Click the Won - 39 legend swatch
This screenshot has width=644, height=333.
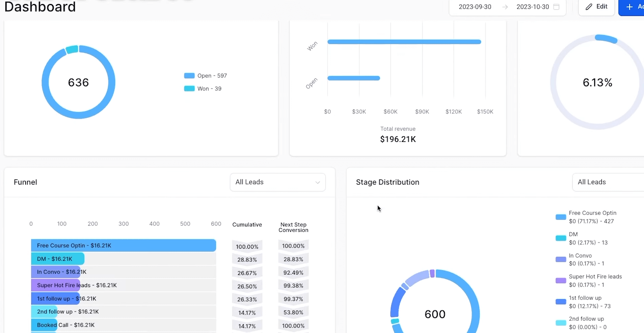[x=189, y=88]
